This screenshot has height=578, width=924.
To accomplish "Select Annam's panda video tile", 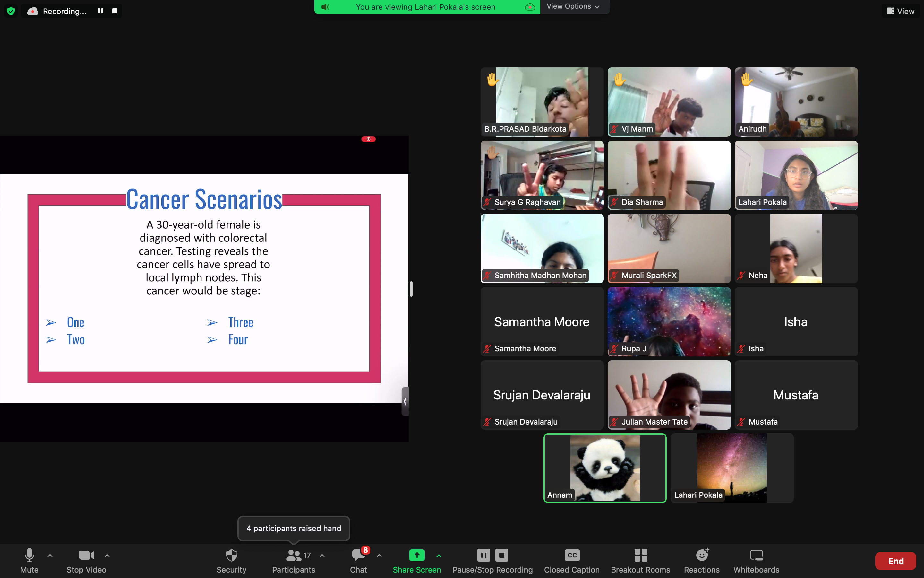I will pos(605,468).
